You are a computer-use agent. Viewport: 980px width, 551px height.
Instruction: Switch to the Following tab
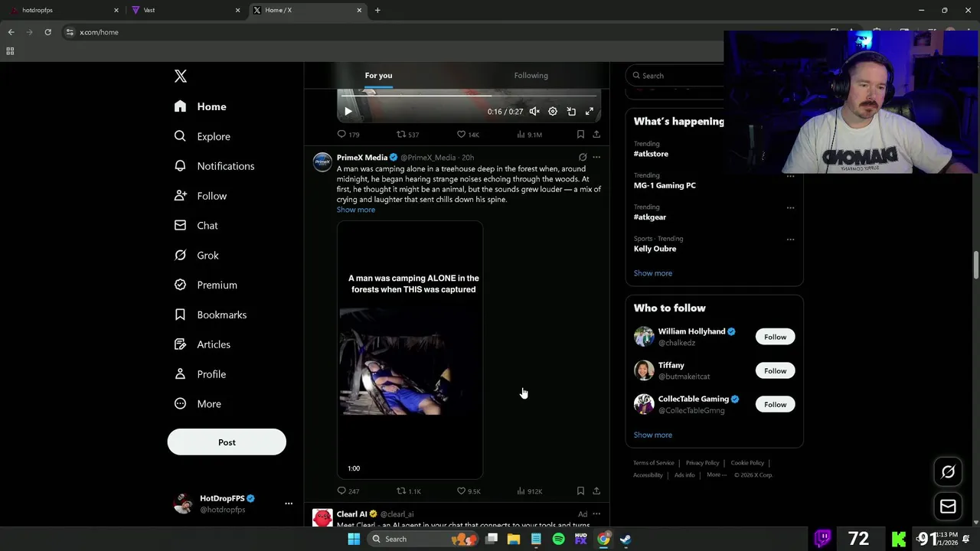pyautogui.click(x=531, y=75)
